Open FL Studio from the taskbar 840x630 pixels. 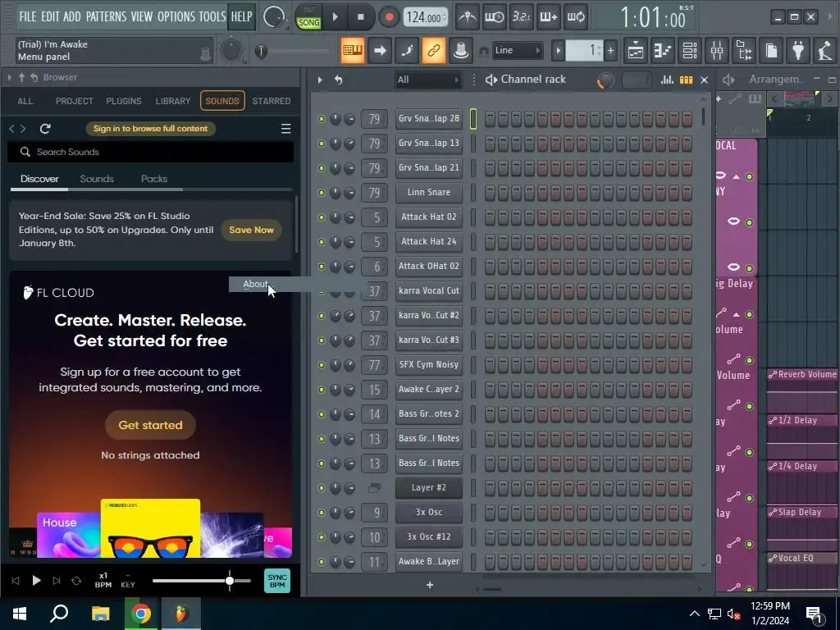pyautogui.click(x=181, y=614)
